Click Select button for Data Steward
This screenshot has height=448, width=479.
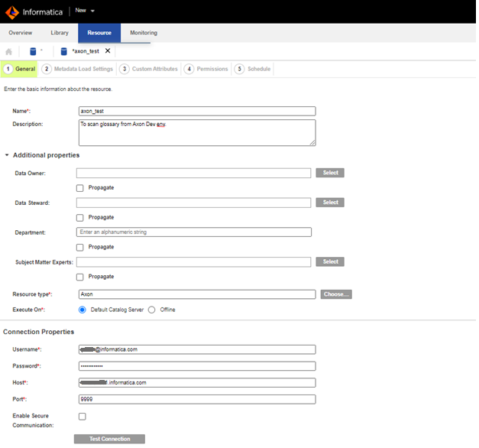[x=330, y=203]
